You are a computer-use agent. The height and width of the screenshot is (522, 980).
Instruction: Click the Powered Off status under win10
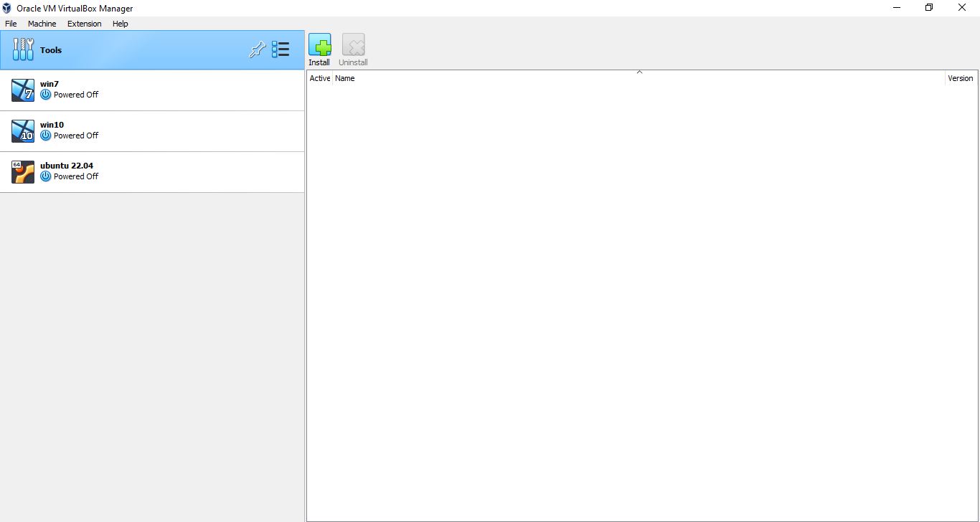pos(76,136)
